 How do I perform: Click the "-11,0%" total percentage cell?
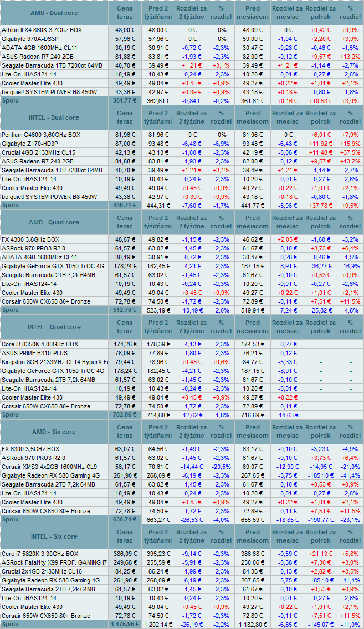click(351, 624)
